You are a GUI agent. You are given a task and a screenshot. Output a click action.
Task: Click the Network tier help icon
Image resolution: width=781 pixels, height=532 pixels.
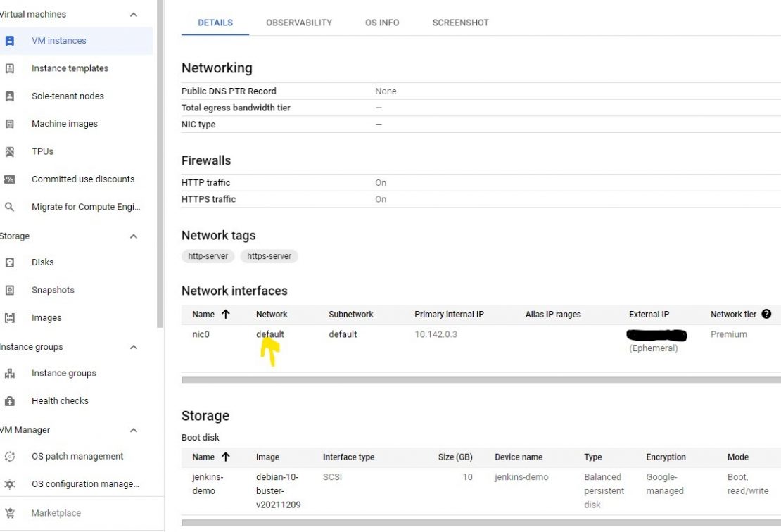pyautogui.click(x=766, y=315)
